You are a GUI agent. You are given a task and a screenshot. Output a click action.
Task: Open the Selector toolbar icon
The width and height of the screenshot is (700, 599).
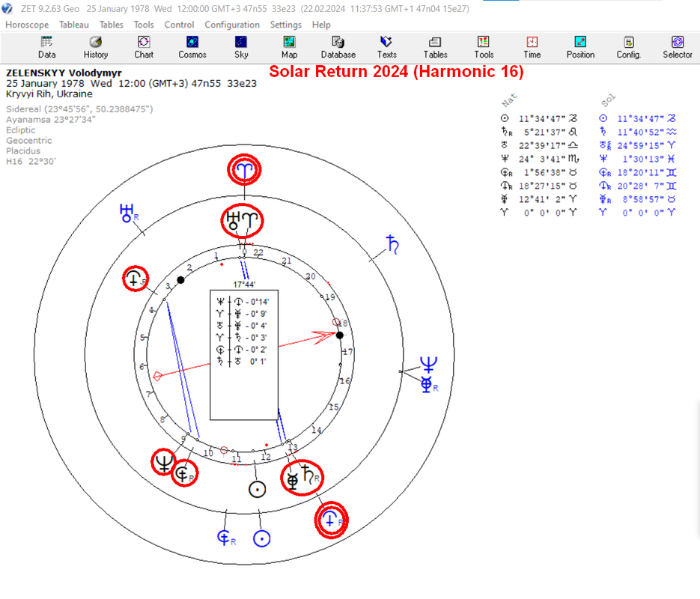coord(678,48)
